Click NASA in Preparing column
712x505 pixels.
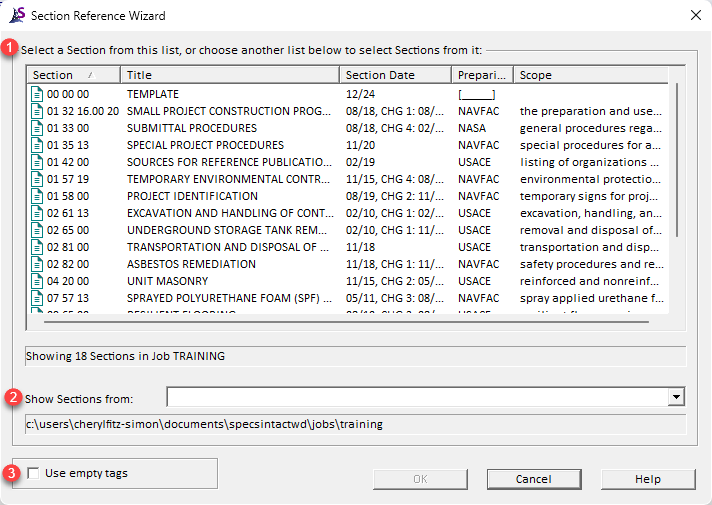472,128
